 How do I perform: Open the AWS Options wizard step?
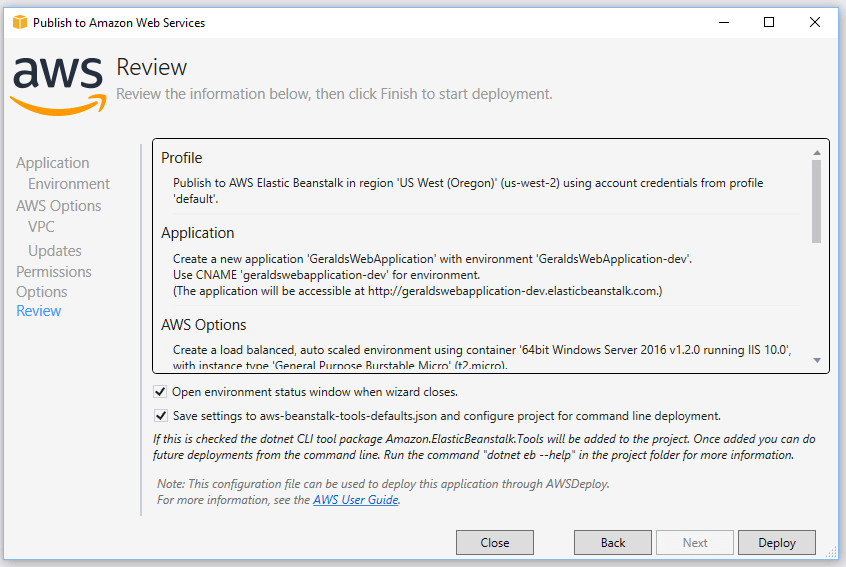(59, 206)
